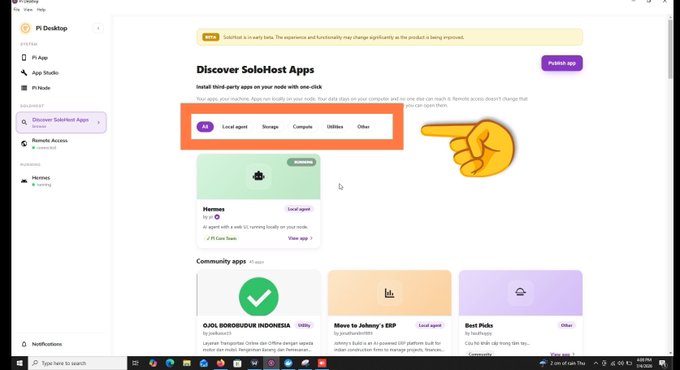Click Local agent tag on Johnny's ERP card
Viewport: 680px width, 370px height.
click(x=430, y=325)
